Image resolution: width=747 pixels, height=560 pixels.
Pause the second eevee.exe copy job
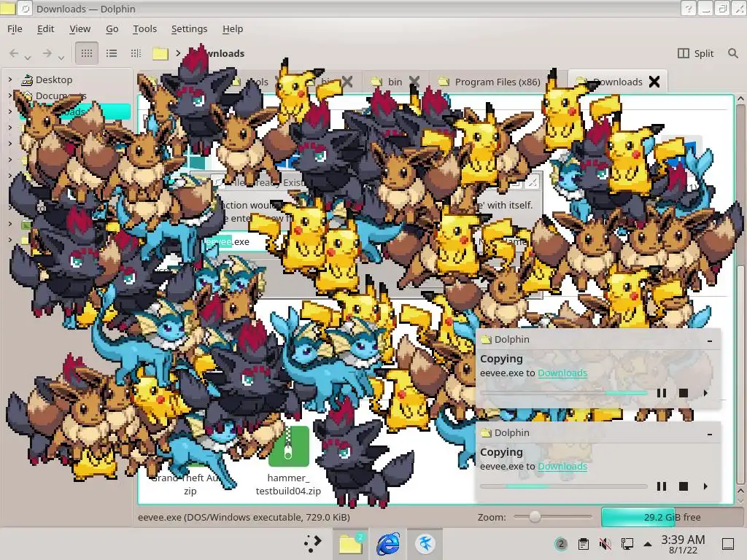(661, 486)
